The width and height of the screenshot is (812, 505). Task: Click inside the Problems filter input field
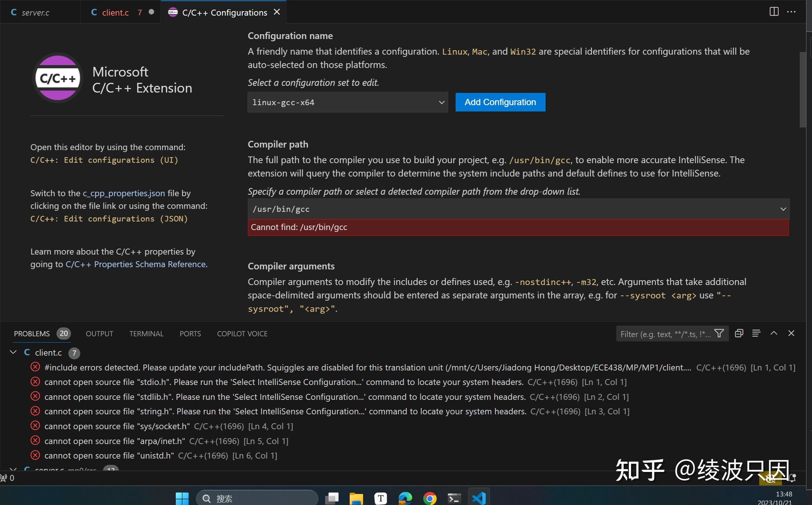pyautogui.click(x=665, y=334)
